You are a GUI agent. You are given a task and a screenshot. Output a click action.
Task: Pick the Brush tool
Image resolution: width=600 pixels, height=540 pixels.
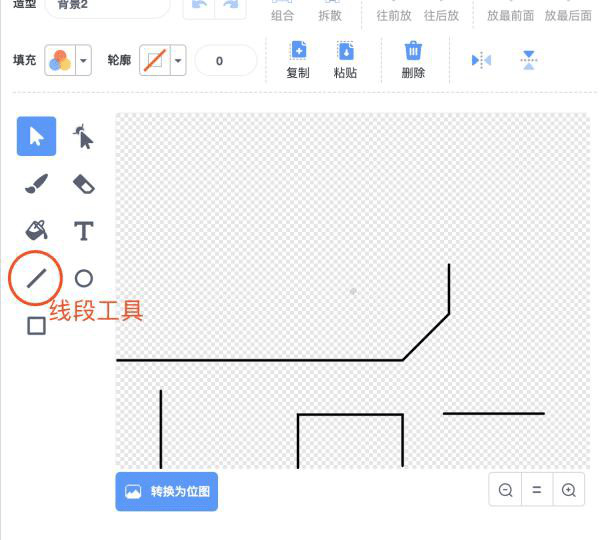tap(36, 184)
